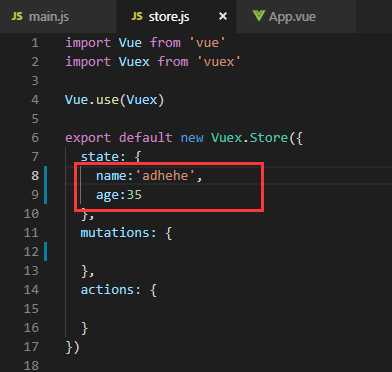The width and height of the screenshot is (392, 372).
Task: Click the Vue logo icon on App.vue tab
Action: pos(258,16)
